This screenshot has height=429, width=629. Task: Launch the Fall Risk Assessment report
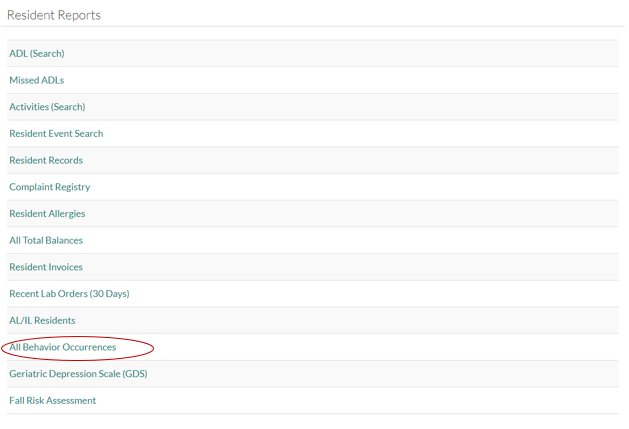[x=53, y=400]
